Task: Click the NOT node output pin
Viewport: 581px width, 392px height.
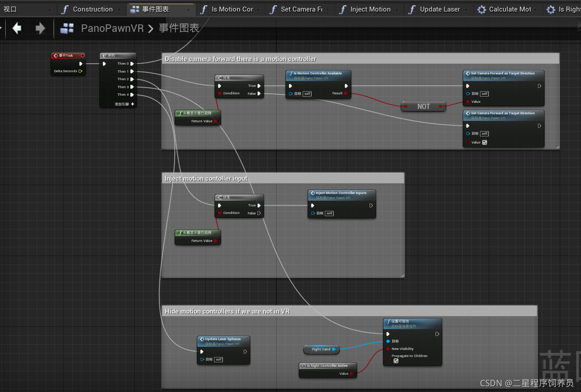Action: pos(441,106)
